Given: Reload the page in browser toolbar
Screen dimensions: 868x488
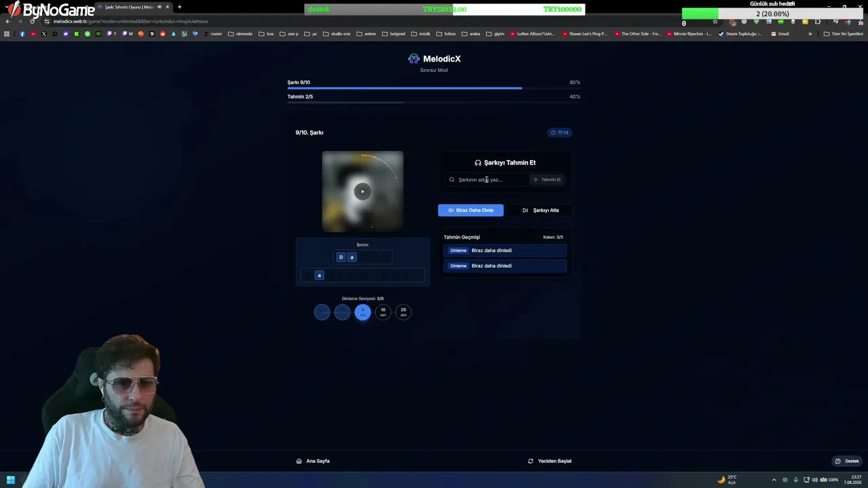Looking at the screenshot, I should (x=32, y=21).
